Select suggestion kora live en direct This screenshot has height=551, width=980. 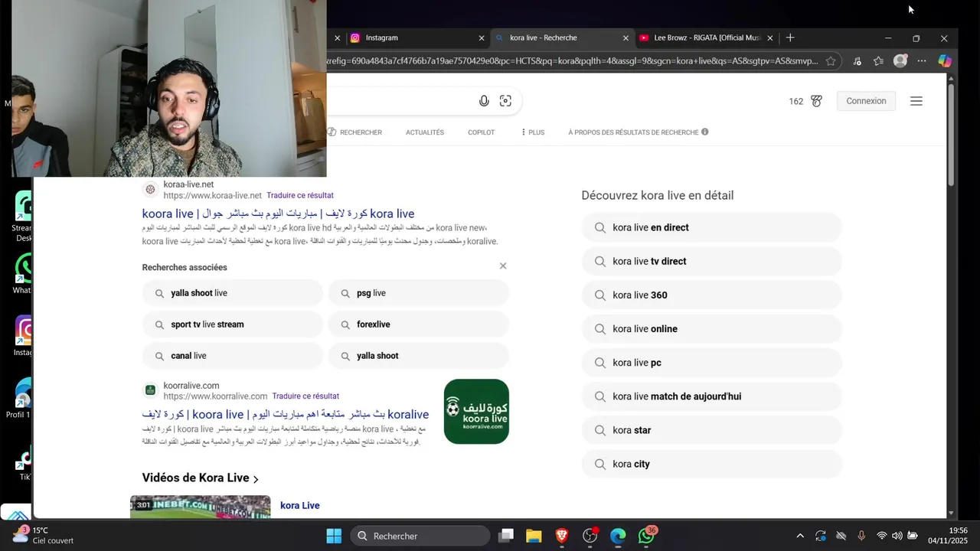(x=712, y=227)
